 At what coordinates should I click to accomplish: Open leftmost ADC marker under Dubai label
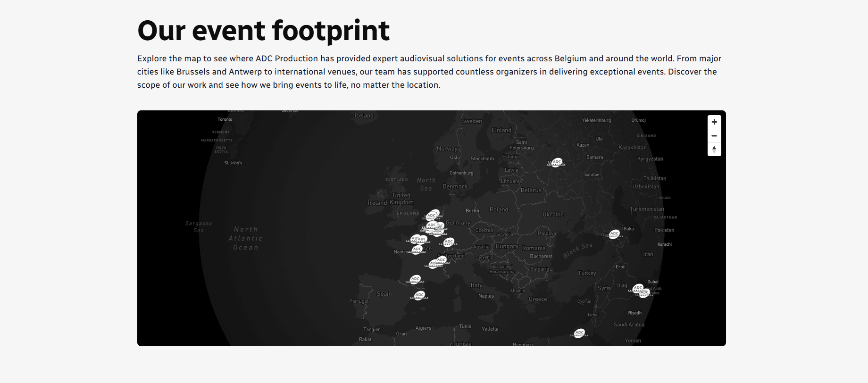pos(638,288)
